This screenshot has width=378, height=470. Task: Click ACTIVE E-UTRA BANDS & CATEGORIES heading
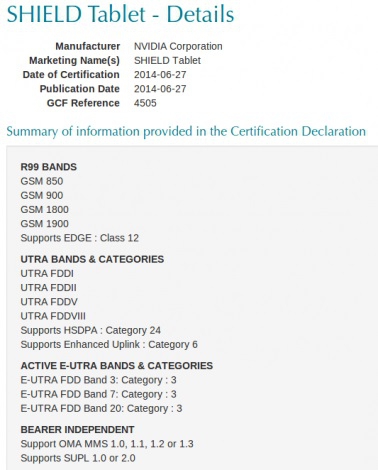pos(117,366)
